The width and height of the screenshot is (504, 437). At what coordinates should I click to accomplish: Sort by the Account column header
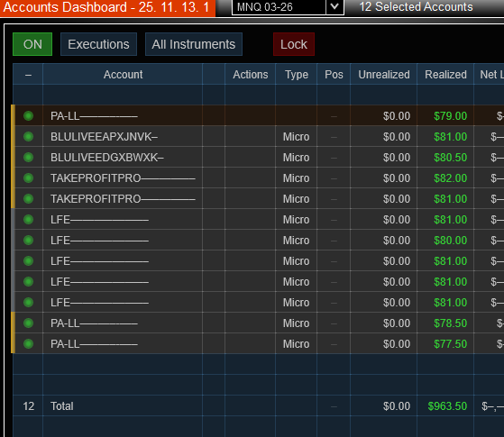pyautogui.click(x=123, y=75)
